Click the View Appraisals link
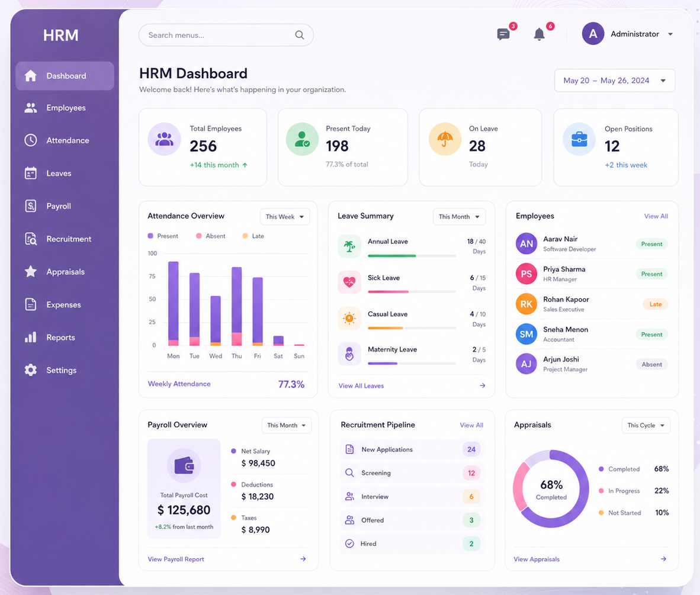The height and width of the screenshot is (595, 700). pos(537,559)
